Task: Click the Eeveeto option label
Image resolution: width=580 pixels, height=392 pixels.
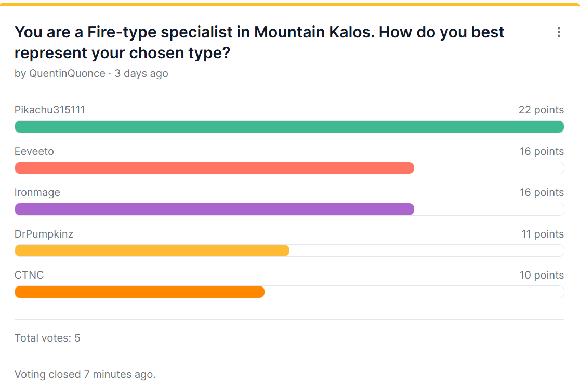Action: (34, 151)
